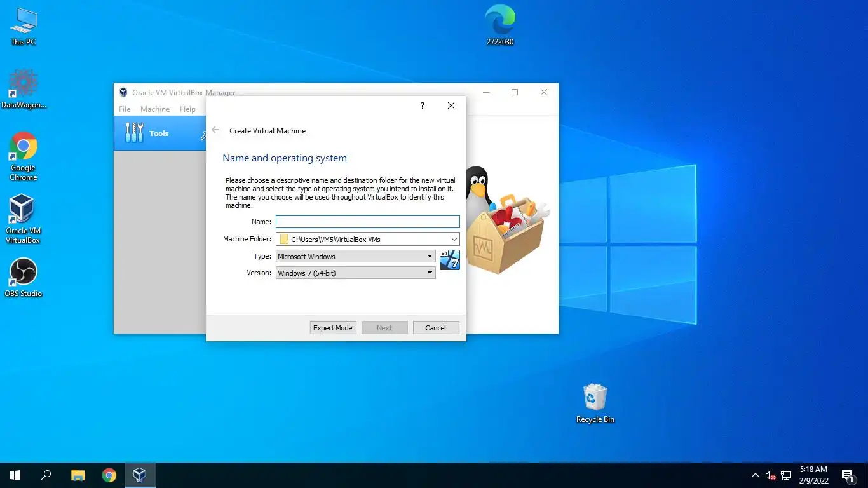Image resolution: width=868 pixels, height=488 pixels.
Task: Click the Windows 7 64-bit OS badge
Action: pyautogui.click(x=450, y=260)
